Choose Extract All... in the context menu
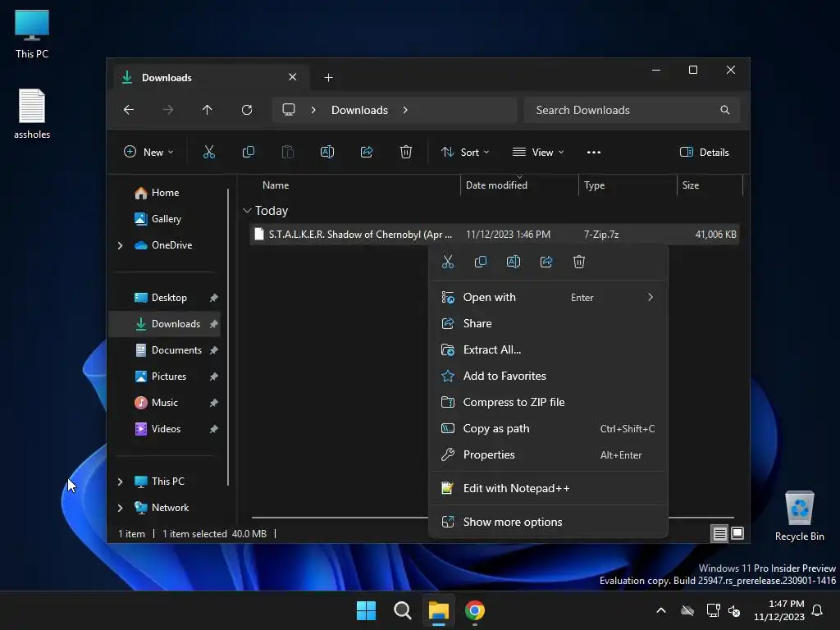 tap(548, 349)
